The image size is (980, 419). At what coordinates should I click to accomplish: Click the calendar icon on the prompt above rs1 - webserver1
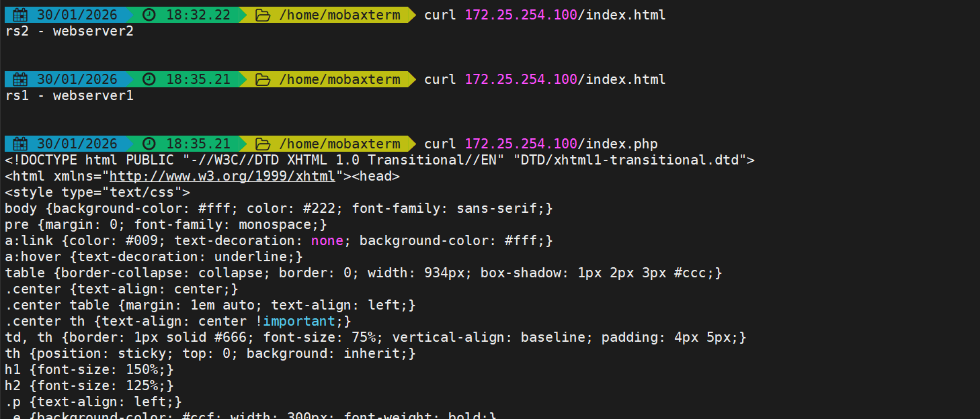click(21, 79)
